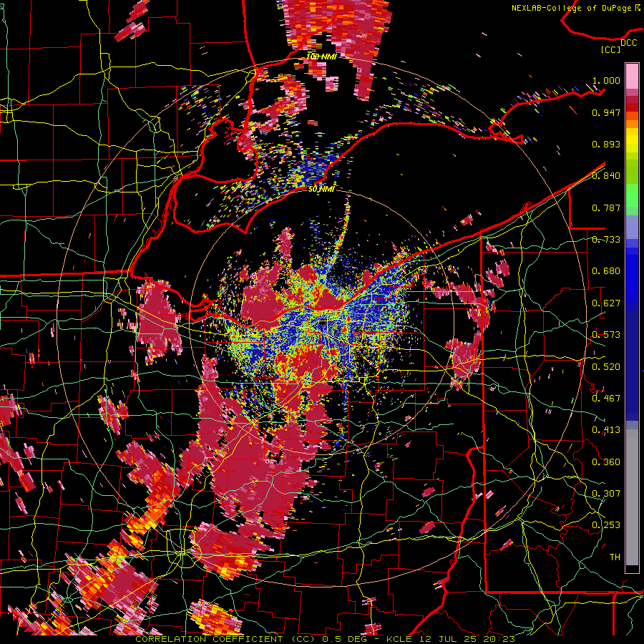Select the 0.627 legend value
The image size is (644, 644).
click(x=606, y=303)
